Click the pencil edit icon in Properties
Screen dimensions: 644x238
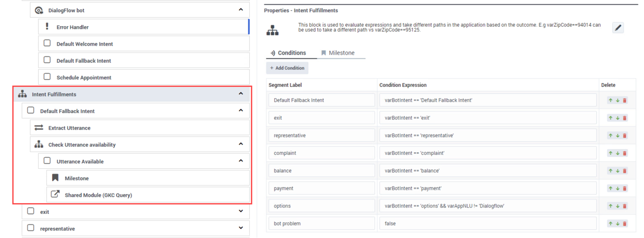click(618, 28)
